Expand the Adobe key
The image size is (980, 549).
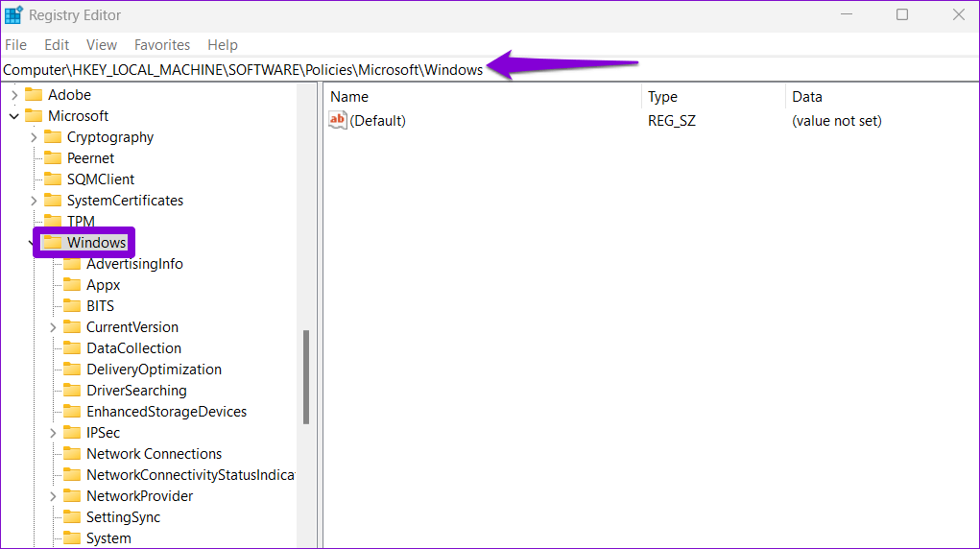point(14,95)
